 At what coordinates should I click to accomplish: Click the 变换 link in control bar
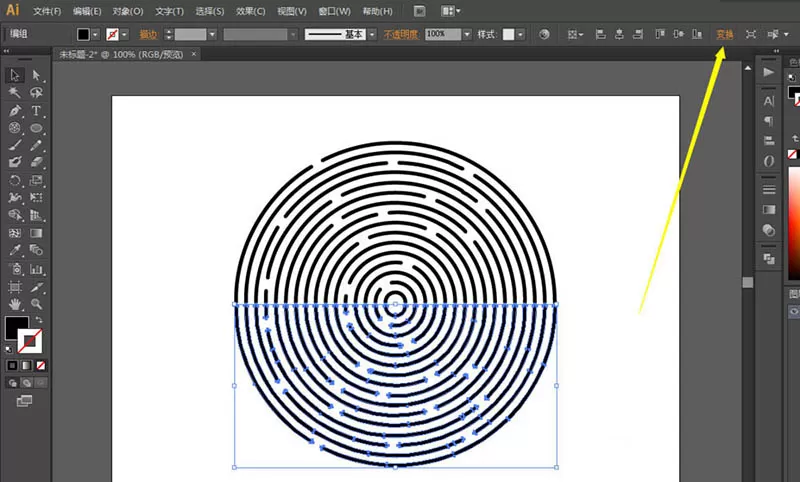(x=724, y=34)
